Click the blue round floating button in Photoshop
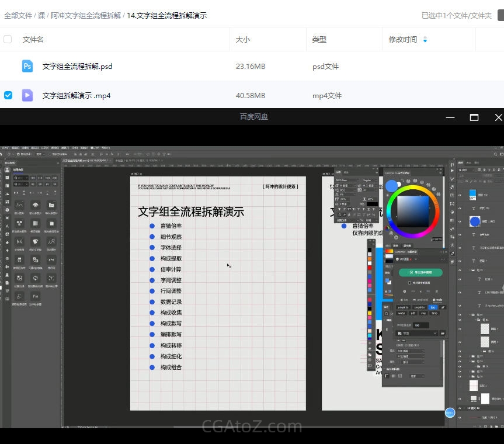Viewport: 504px width, 444px height. (x=450, y=412)
